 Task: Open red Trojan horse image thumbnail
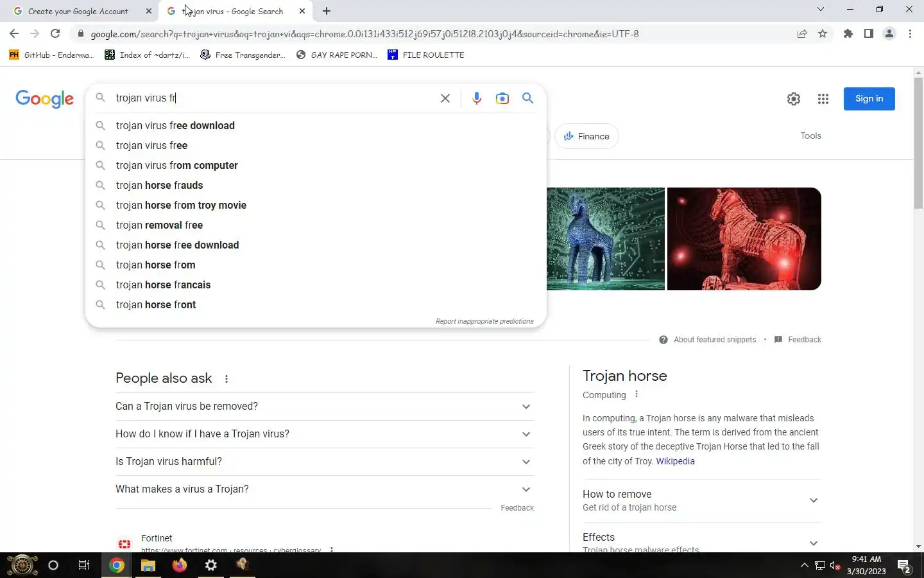[744, 239]
